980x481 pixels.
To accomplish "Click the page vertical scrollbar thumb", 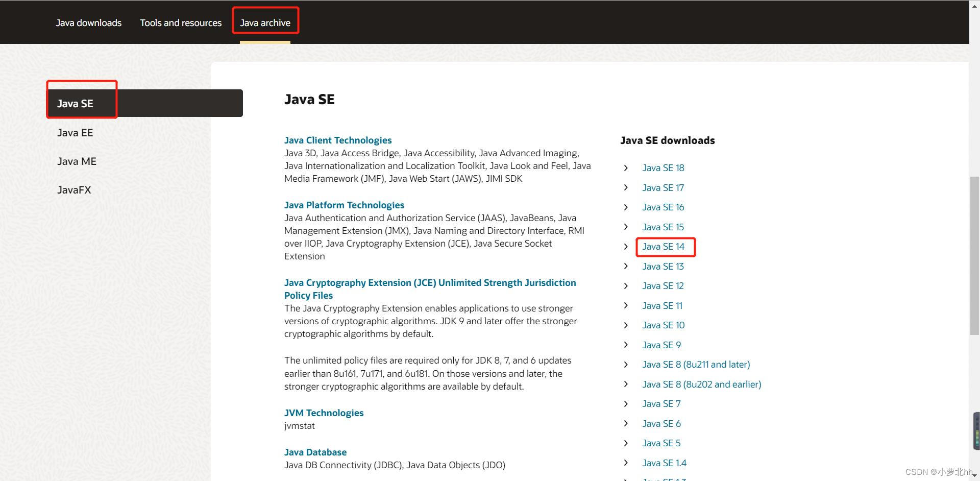I will point(974,256).
